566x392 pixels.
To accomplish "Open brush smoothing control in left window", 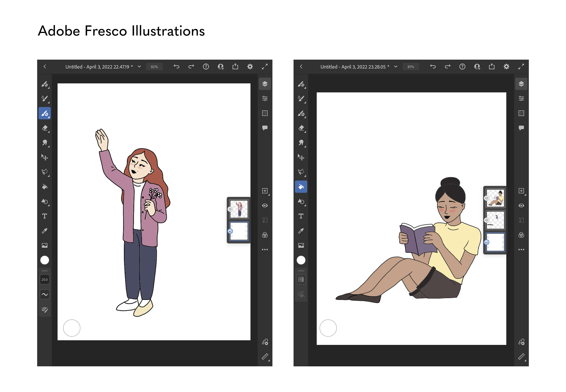I will tap(45, 294).
